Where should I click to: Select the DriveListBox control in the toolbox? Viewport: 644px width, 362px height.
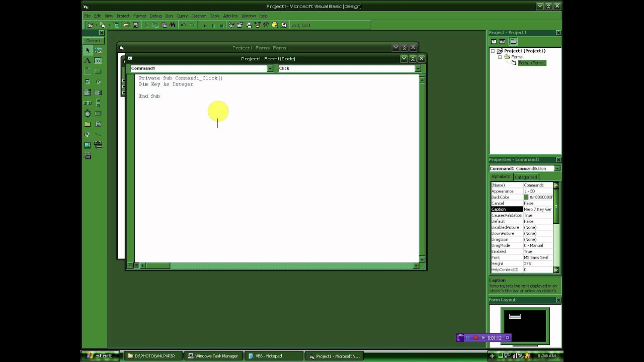click(x=98, y=114)
